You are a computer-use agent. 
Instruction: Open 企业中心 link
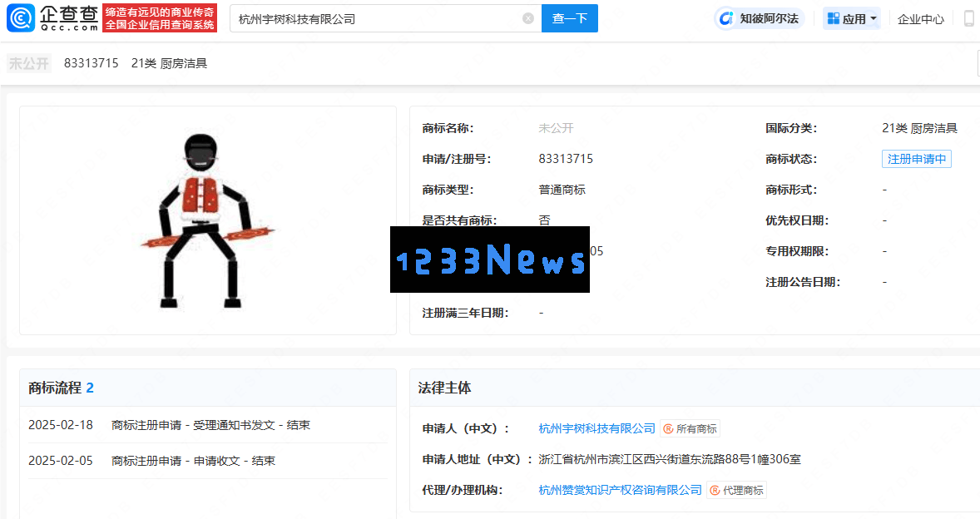tap(920, 19)
